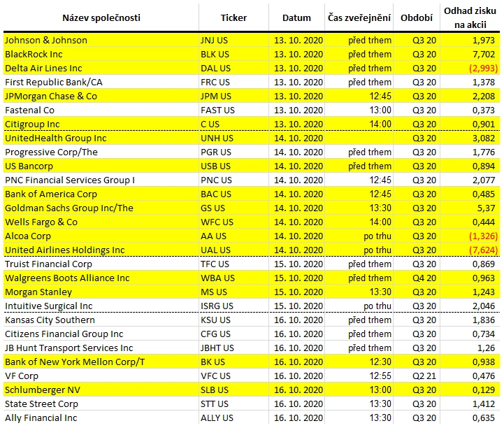The width and height of the screenshot is (504, 428).
Task: Click the ticker 'GS US'
Action: [x=213, y=208]
